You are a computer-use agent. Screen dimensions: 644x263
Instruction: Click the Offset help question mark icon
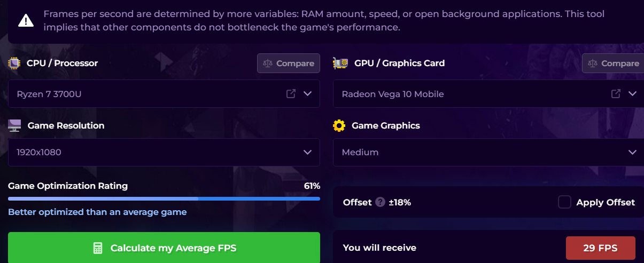coord(380,202)
